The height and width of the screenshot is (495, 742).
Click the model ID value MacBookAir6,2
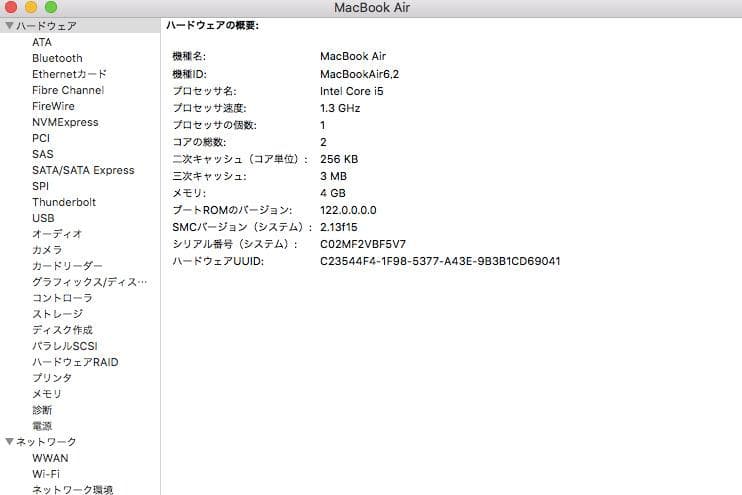[360, 74]
